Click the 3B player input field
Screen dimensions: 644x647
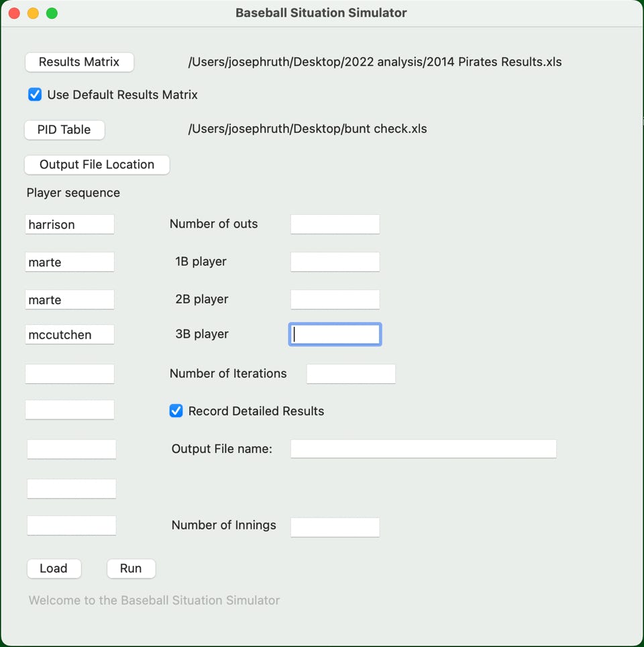[x=335, y=334]
